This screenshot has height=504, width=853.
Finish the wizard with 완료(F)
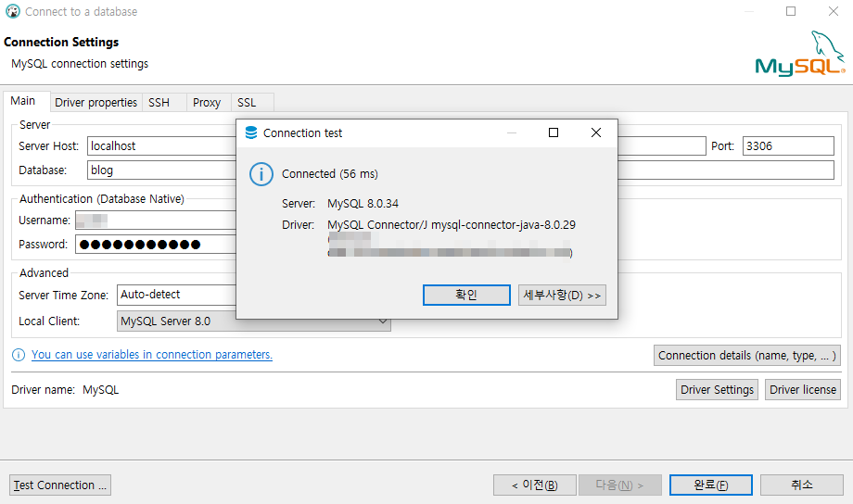coord(710,485)
